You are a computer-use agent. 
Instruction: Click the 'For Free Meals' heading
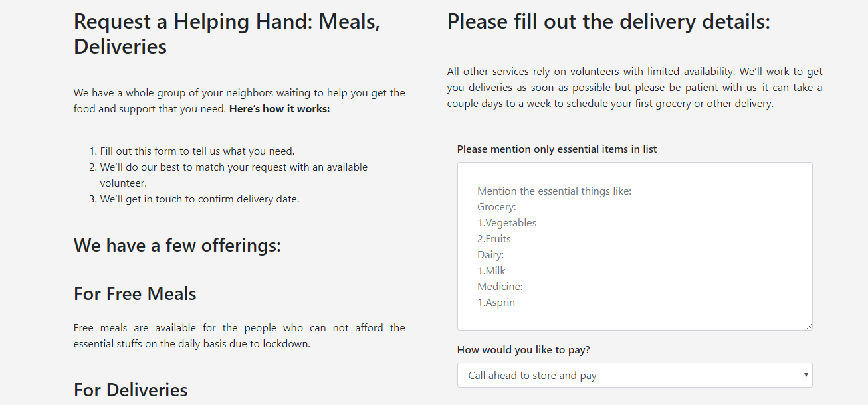click(135, 293)
